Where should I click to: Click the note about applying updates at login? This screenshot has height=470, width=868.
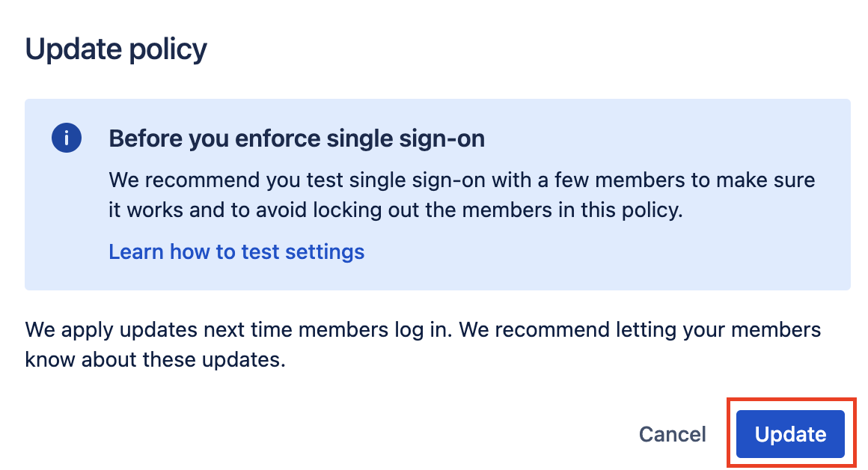pyautogui.click(x=423, y=344)
